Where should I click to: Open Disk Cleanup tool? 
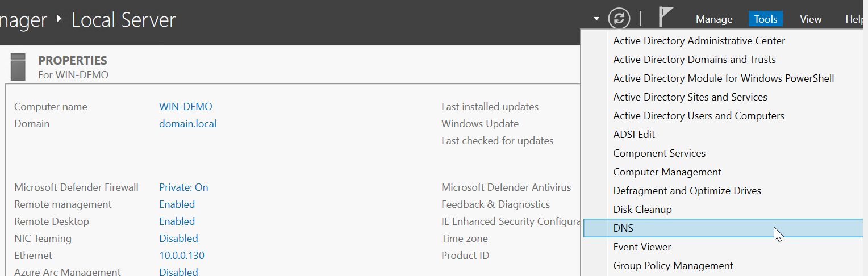tap(642, 210)
